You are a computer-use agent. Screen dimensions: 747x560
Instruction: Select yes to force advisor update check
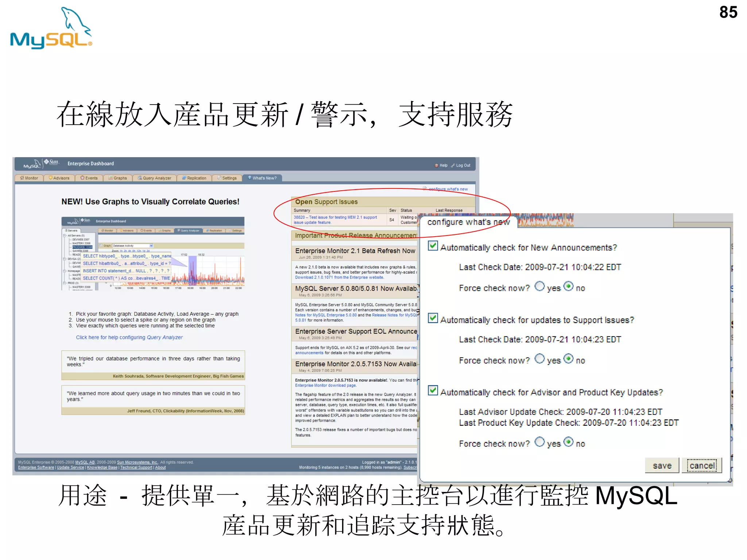(x=539, y=442)
